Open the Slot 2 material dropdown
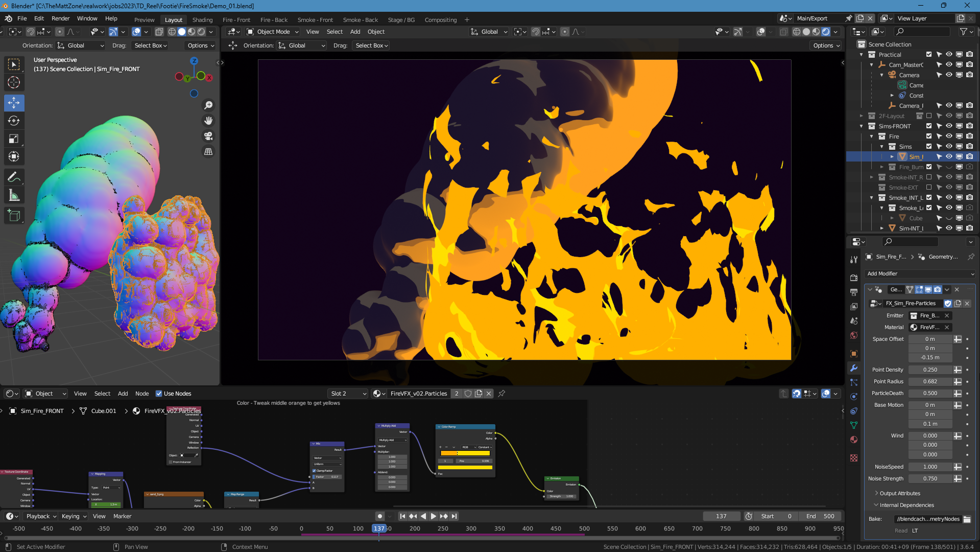Viewport: 980px width, 552px height. coord(348,394)
